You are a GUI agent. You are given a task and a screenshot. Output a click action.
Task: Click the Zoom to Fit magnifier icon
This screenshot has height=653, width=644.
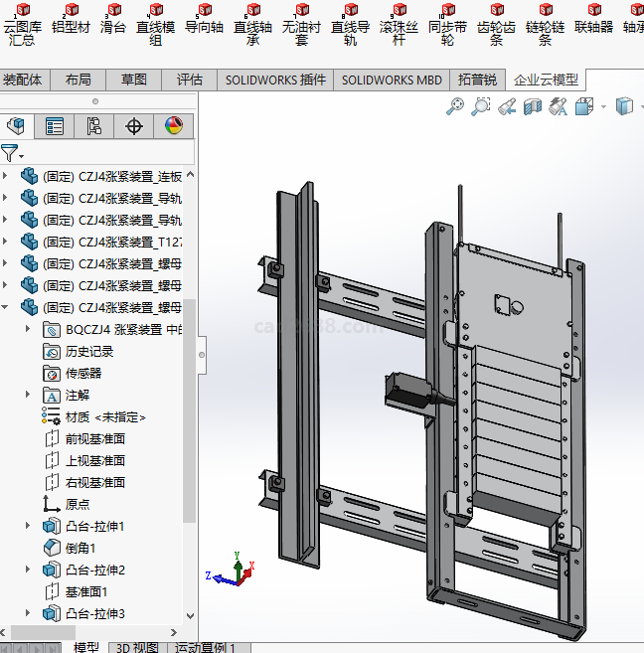[x=456, y=106]
